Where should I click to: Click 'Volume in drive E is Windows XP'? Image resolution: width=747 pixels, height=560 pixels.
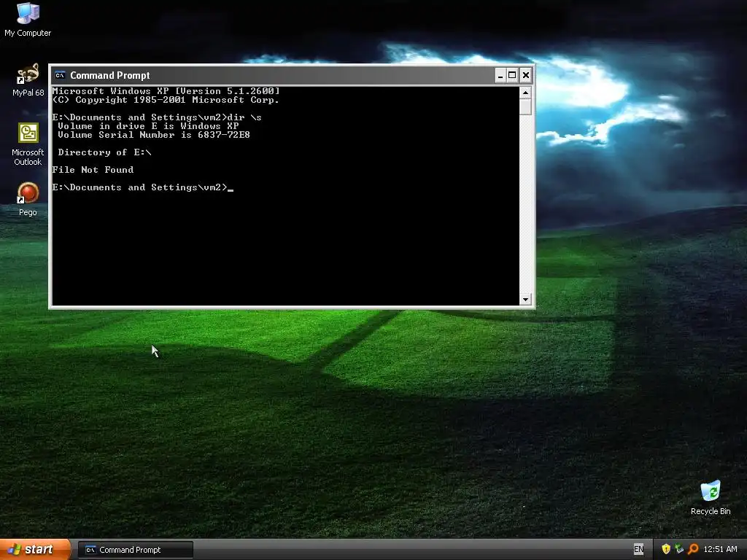tap(148, 126)
